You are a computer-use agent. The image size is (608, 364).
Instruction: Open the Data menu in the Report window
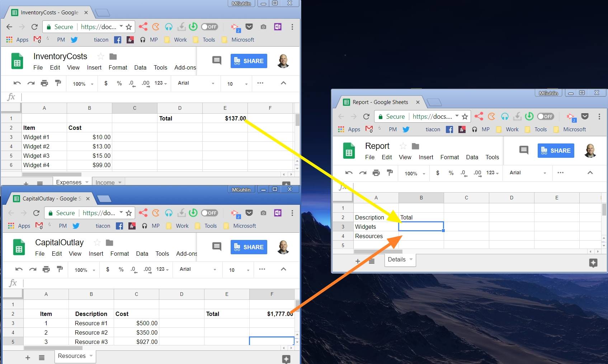click(x=472, y=157)
